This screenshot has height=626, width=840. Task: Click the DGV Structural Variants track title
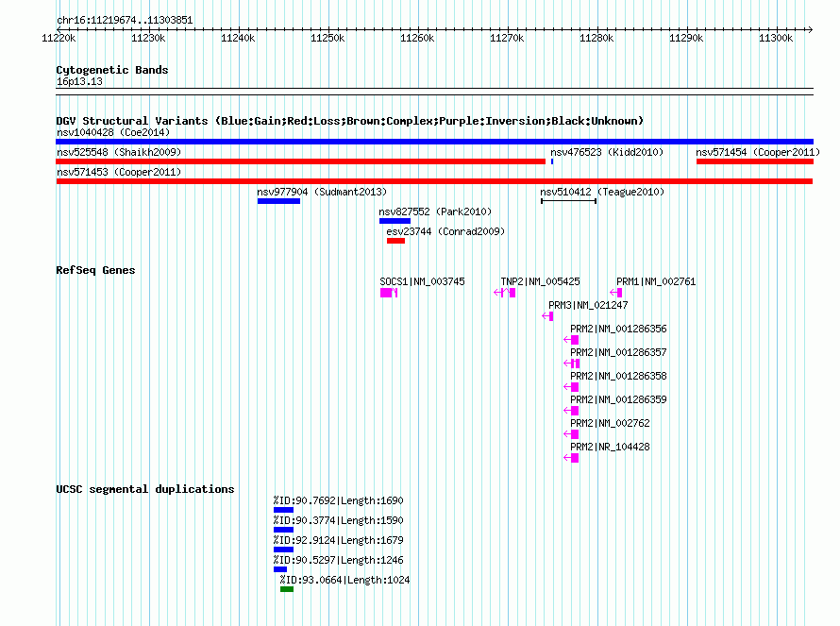pyautogui.click(x=350, y=121)
